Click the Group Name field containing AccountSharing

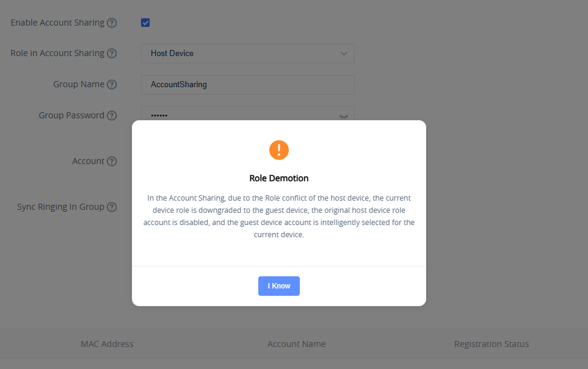[x=247, y=85]
